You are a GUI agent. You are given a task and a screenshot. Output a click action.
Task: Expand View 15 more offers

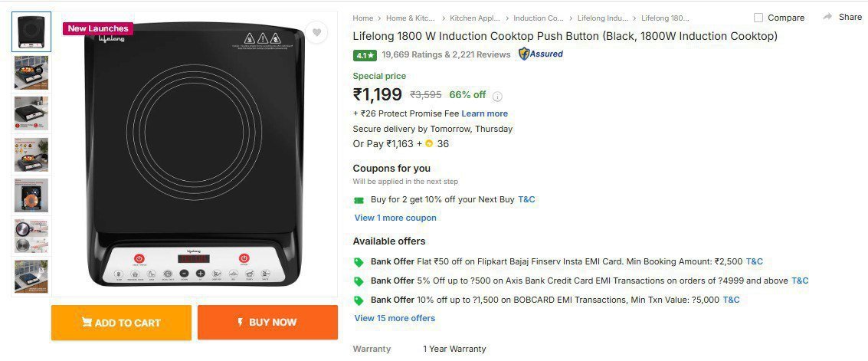(395, 318)
